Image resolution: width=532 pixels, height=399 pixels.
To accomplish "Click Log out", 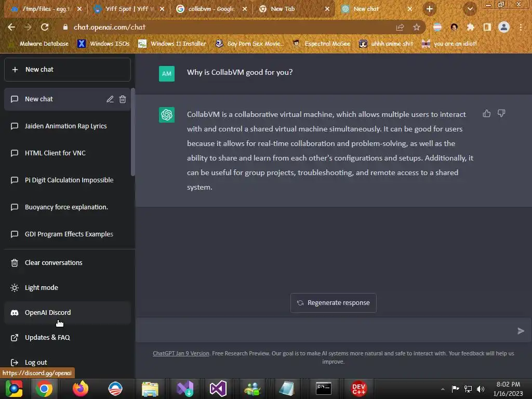I will pos(68,362).
